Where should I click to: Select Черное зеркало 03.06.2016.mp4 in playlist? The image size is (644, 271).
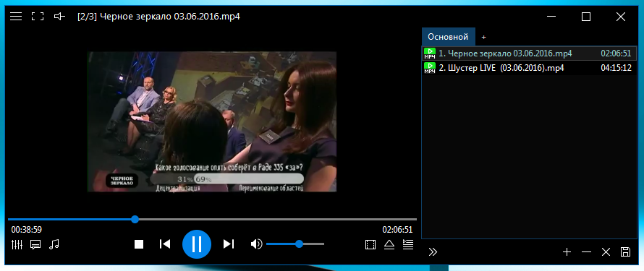[x=529, y=53]
